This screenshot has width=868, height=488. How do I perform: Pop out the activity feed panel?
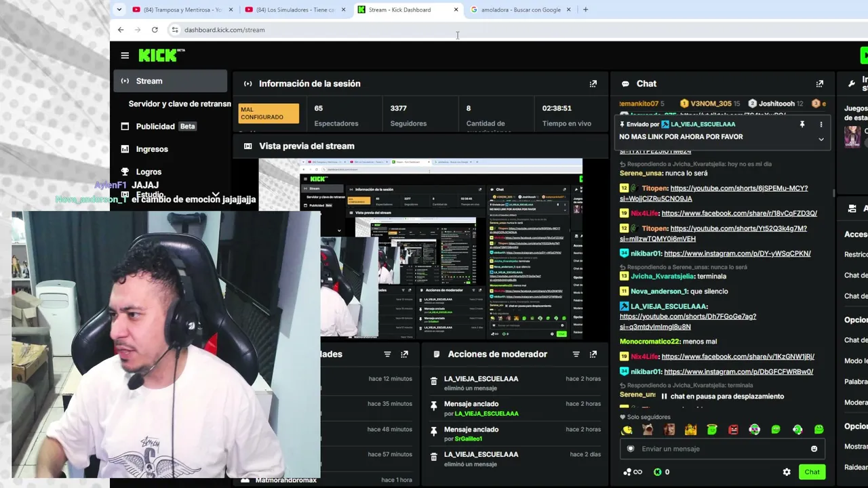point(405,354)
